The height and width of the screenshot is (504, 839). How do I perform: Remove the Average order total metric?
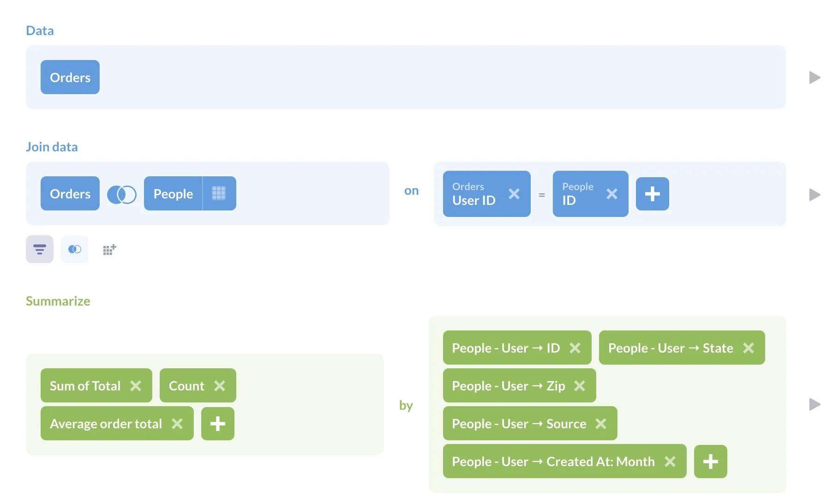pyautogui.click(x=177, y=423)
